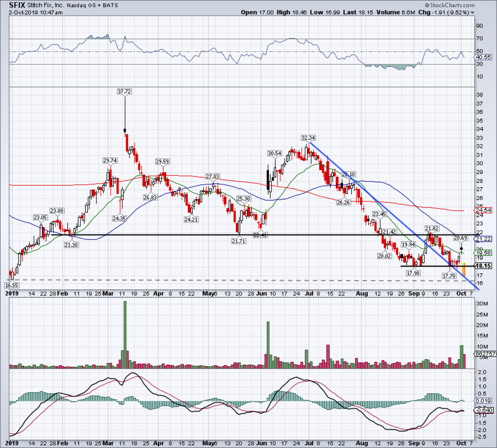
Task: Click the 20.02 low price label
Action: tap(384, 256)
